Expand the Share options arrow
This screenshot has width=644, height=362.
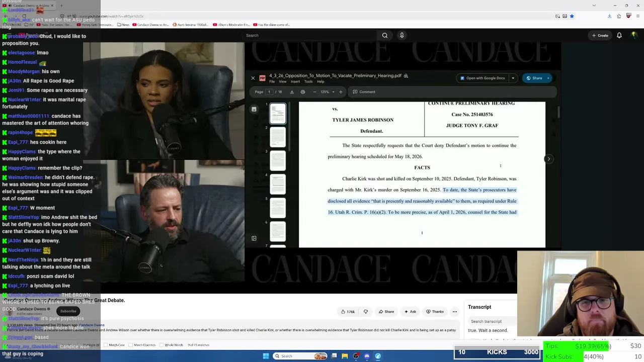pyautogui.click(x=548, y=78)
